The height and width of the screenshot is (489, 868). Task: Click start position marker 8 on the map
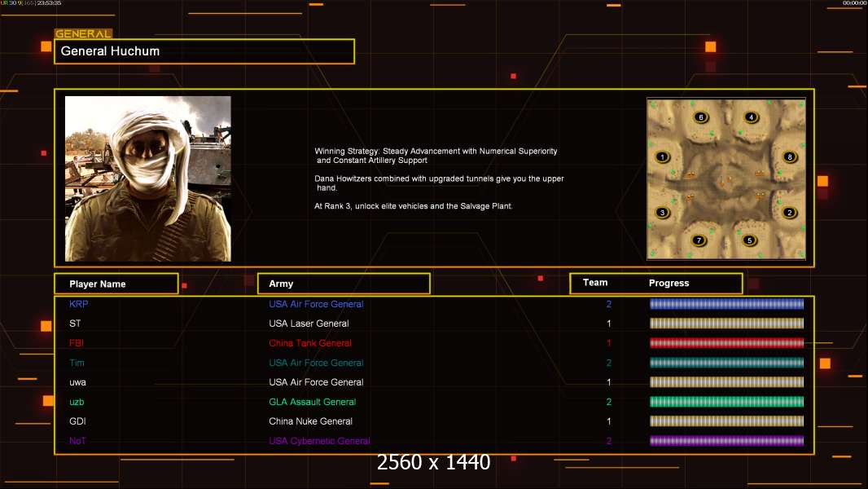(x=790, y=157)
